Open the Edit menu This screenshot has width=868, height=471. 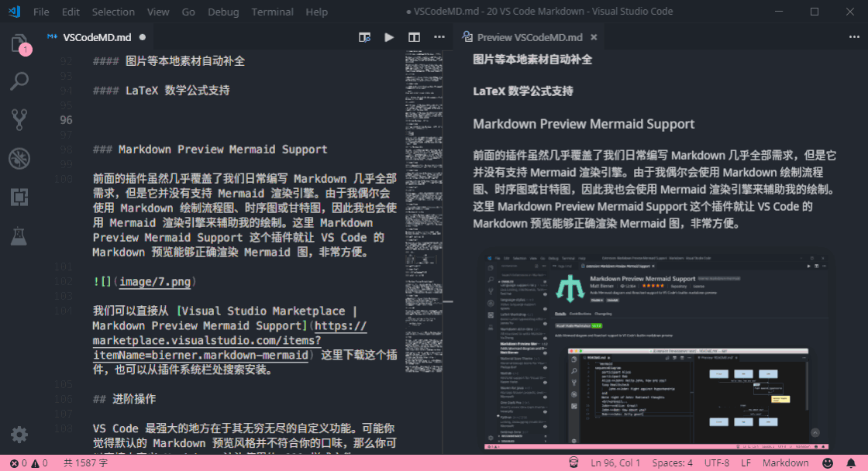[71, 12]
